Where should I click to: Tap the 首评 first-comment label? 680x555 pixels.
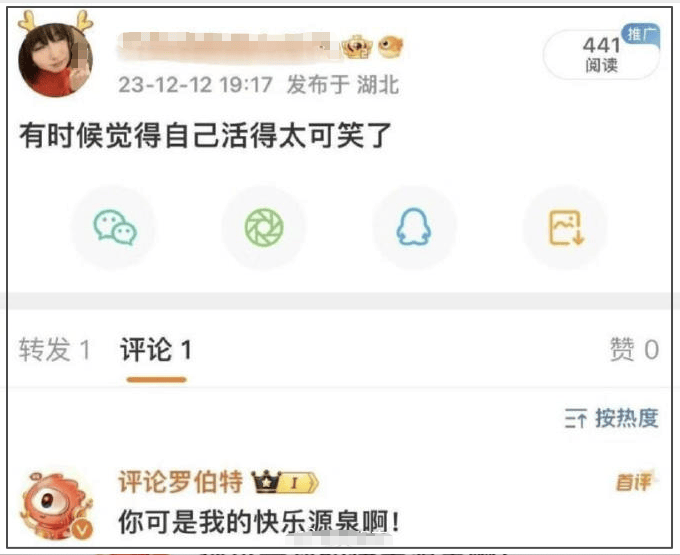pyautogui.click(x=634, y=482)
